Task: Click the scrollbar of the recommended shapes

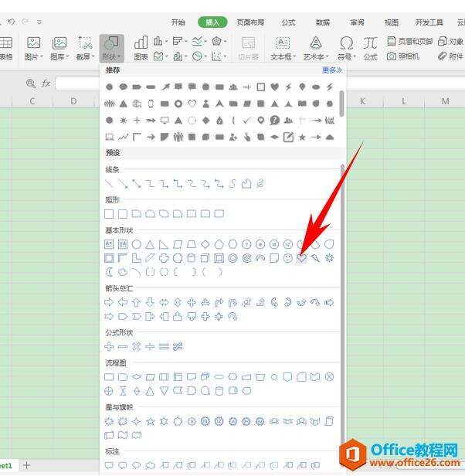Action: pyautogui.click(x=341, y=104)
